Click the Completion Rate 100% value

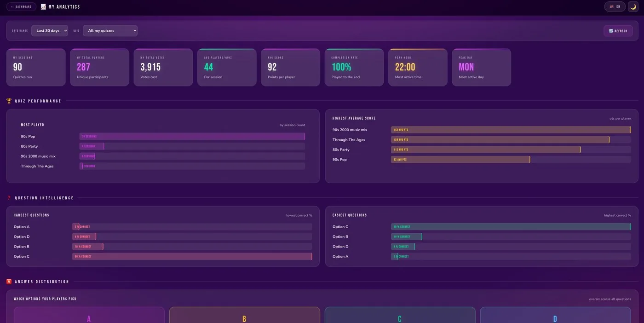[x=341, y=67]
